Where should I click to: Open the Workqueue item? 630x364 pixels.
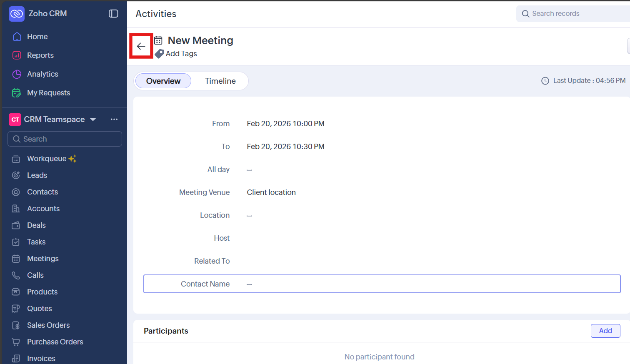click(47, 159)
